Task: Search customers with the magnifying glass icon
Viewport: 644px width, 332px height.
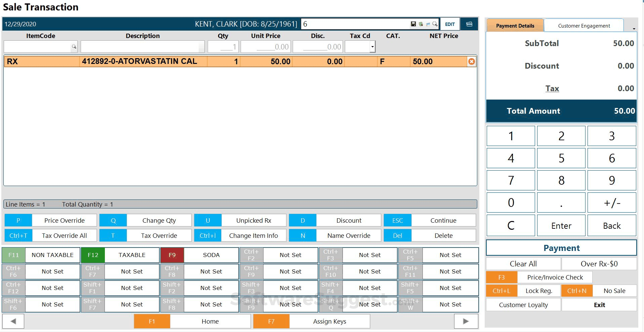Action: [435, 24]
